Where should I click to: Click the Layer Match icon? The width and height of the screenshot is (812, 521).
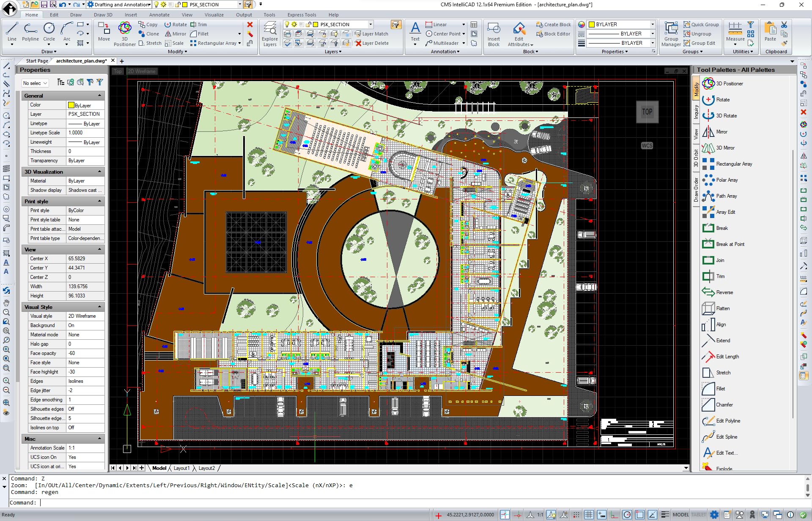click(371, 34)
